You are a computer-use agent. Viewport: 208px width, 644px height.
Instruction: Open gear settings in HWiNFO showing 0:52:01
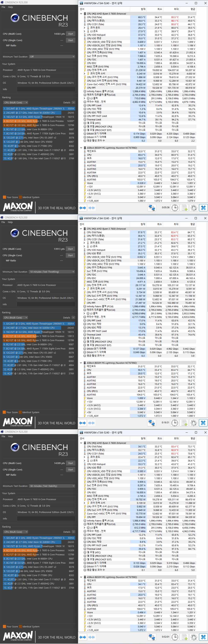tap(194, 637)
